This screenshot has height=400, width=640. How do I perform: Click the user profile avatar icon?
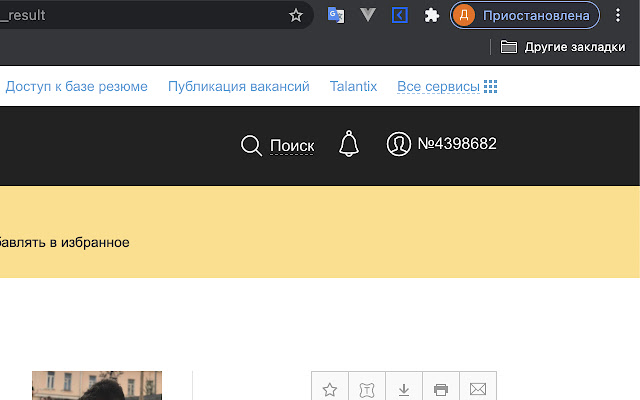399,144
